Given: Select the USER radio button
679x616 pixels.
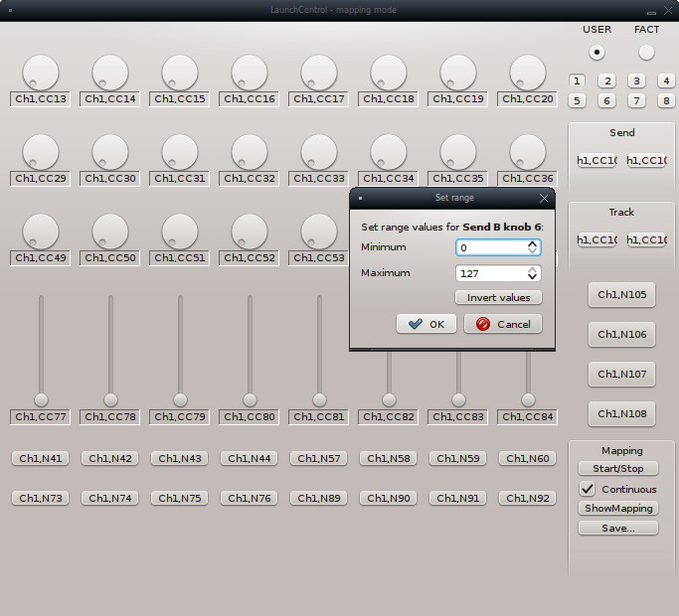Looking at the screenshot, I should (596, 52).
